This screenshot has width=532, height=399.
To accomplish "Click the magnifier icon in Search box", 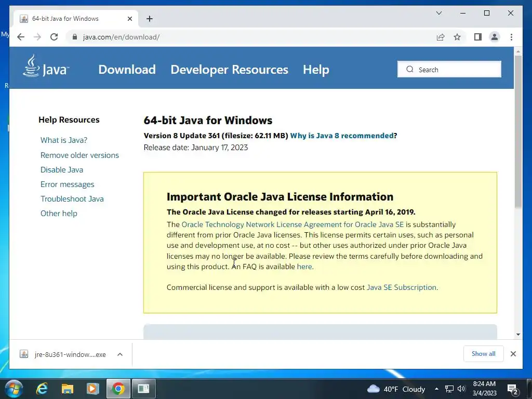I will (410, 69).
